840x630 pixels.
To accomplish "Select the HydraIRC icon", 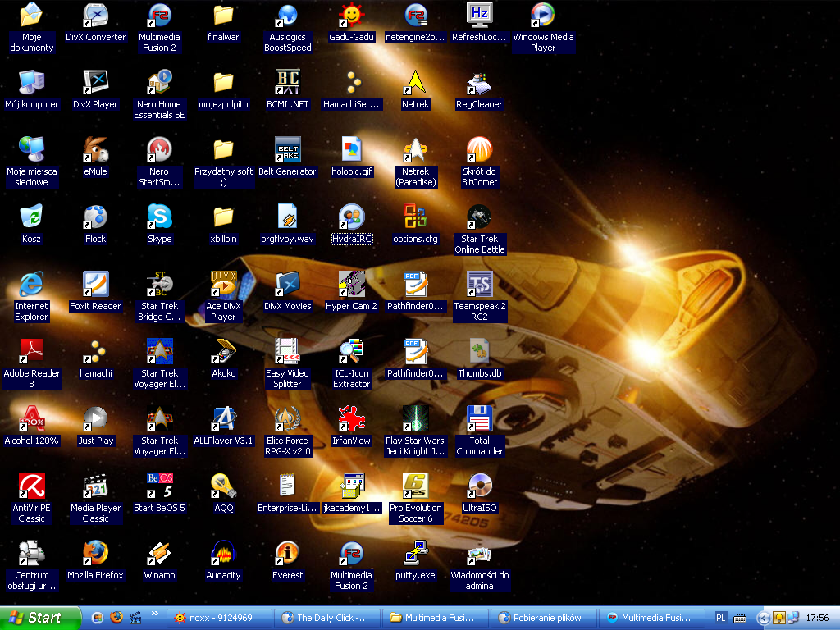I will pyautogui.click(x=351, y=217).
